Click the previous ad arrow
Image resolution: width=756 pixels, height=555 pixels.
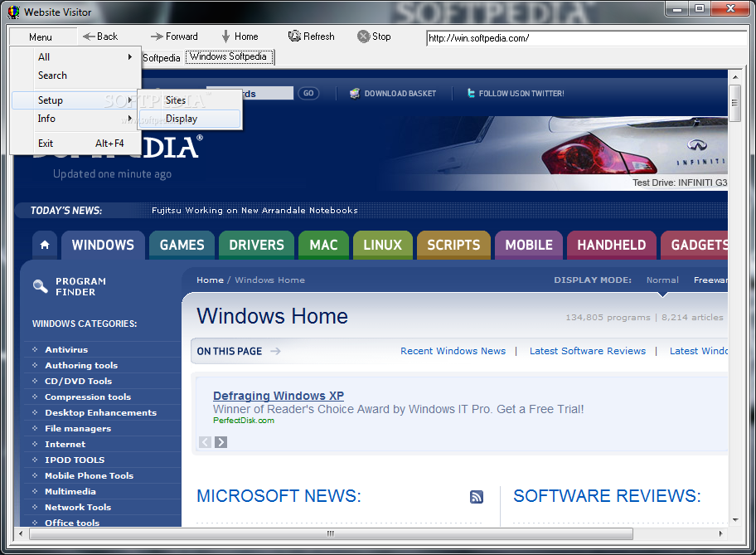205,442
